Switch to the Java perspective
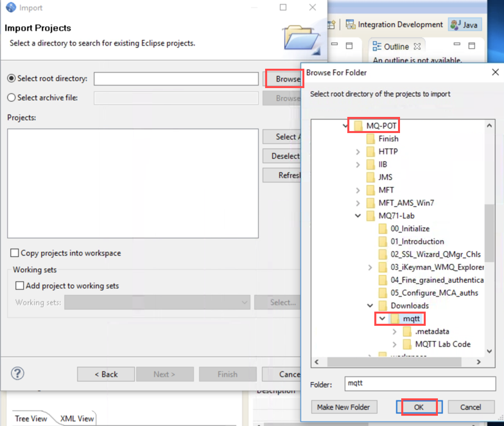Viewport: 504px width, 426px height. pos(464,24)
